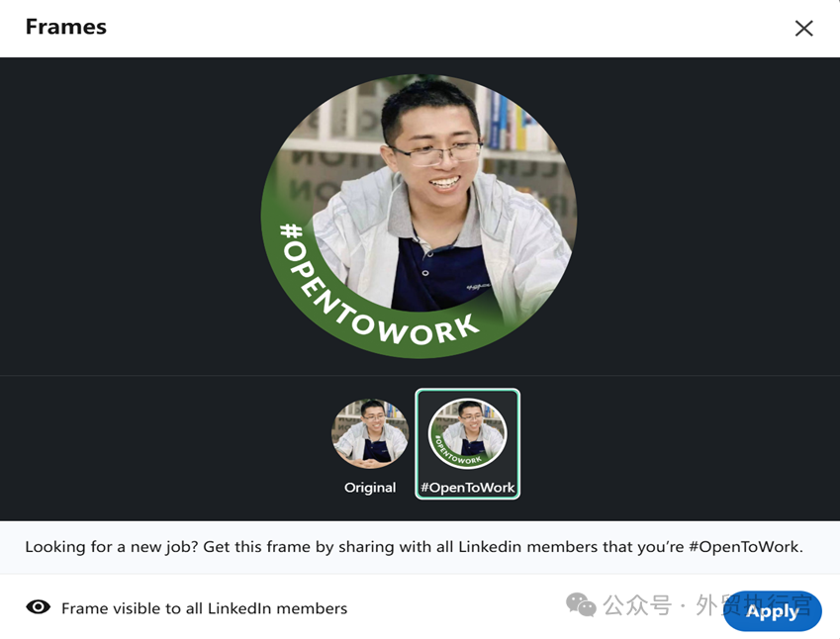The image size is (840, 639).
Task: Click the "Original" label under the thumbnail
Action: [370, 488]
